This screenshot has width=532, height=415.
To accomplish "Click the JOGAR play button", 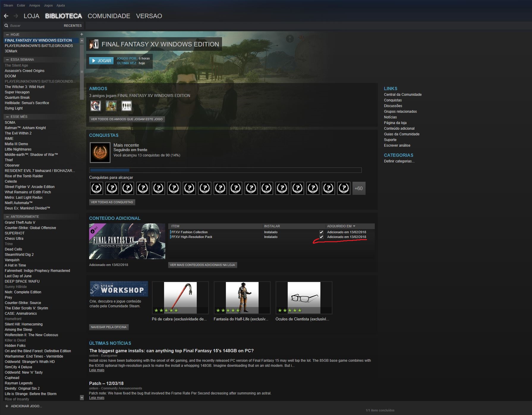I will 101,61.
